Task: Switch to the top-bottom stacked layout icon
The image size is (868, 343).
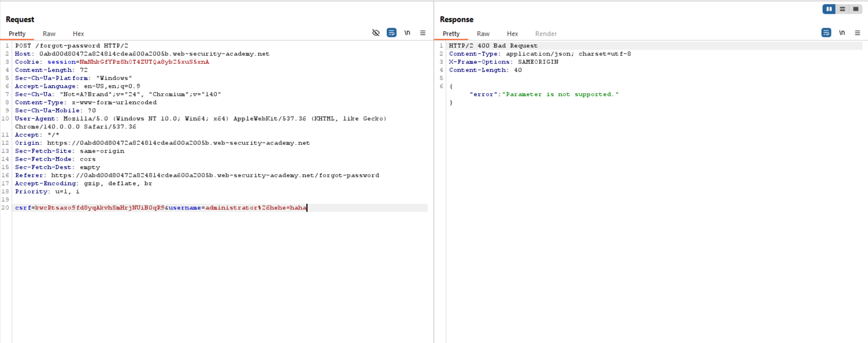Action: (x=843, y=9)
